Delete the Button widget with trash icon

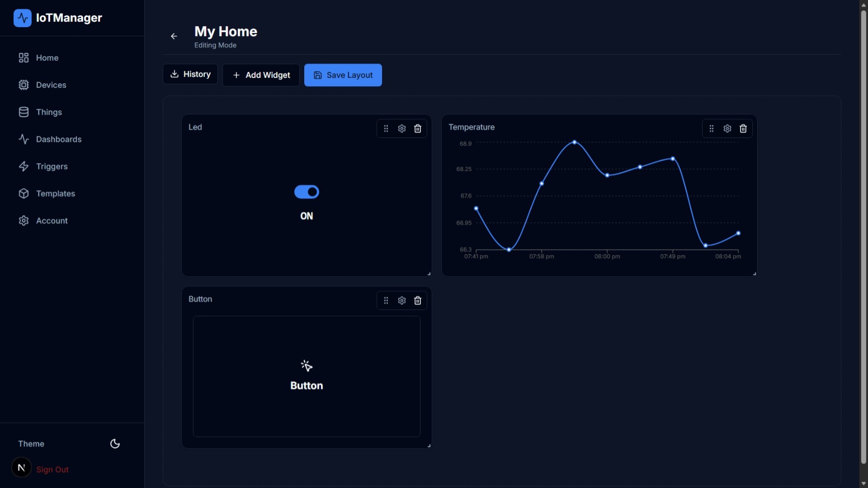coord(418,300)
